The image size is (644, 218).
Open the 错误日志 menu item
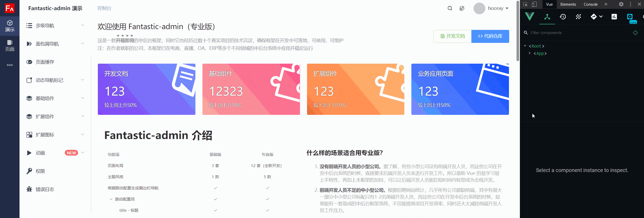(x=55, y=189)
